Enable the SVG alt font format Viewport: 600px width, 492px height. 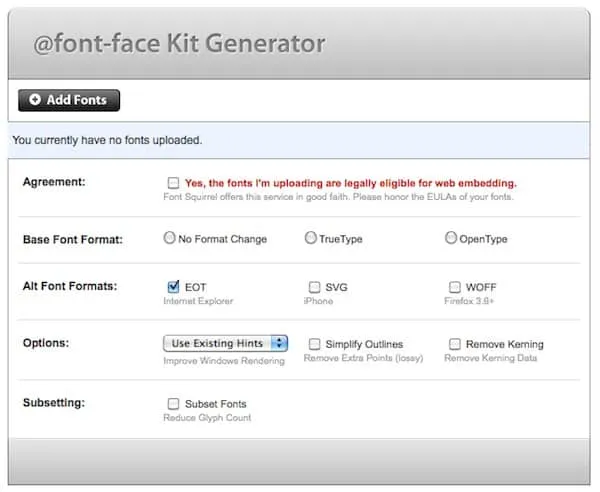(x=315, y=287)
